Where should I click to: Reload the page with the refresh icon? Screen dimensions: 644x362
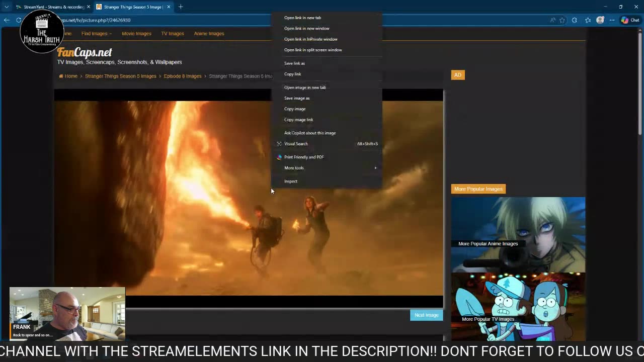pyautogui.click(x=19, y=20)
